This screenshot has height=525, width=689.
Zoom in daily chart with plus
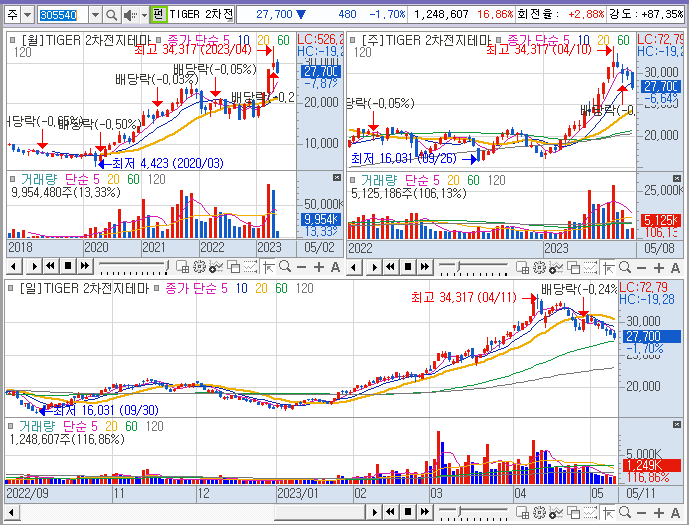pyautogui.click(x=659, y=512)
